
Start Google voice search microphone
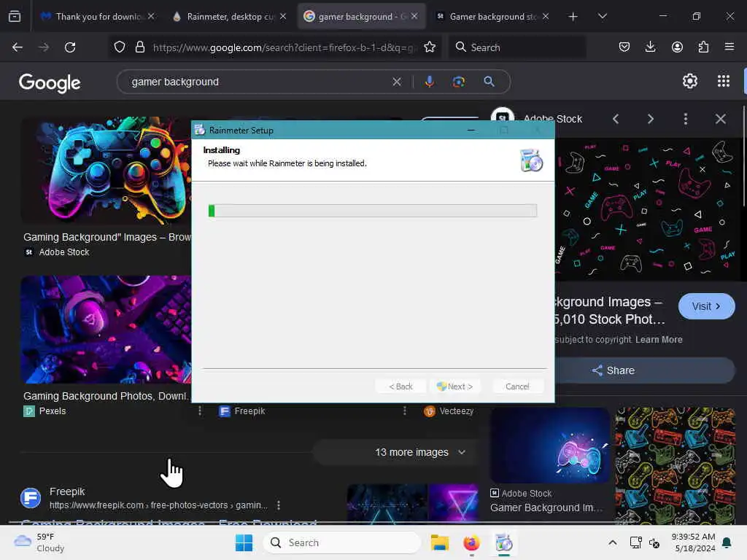pos(429,82)
